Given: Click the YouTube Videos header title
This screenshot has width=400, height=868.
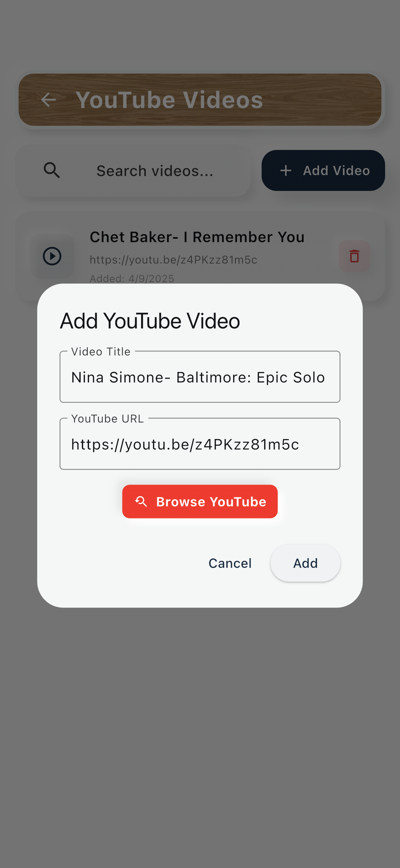Looking at the screenshot, I should tap(169, 100).
